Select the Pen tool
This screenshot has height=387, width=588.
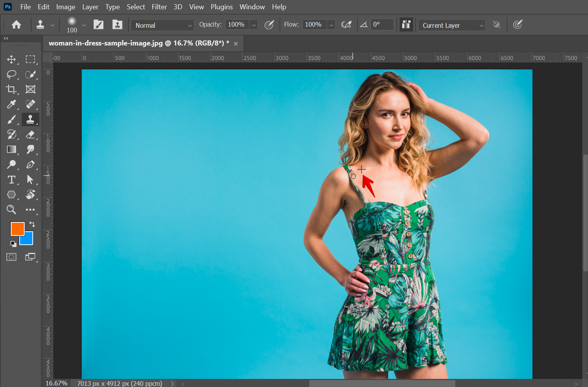[x=30, y=165]
